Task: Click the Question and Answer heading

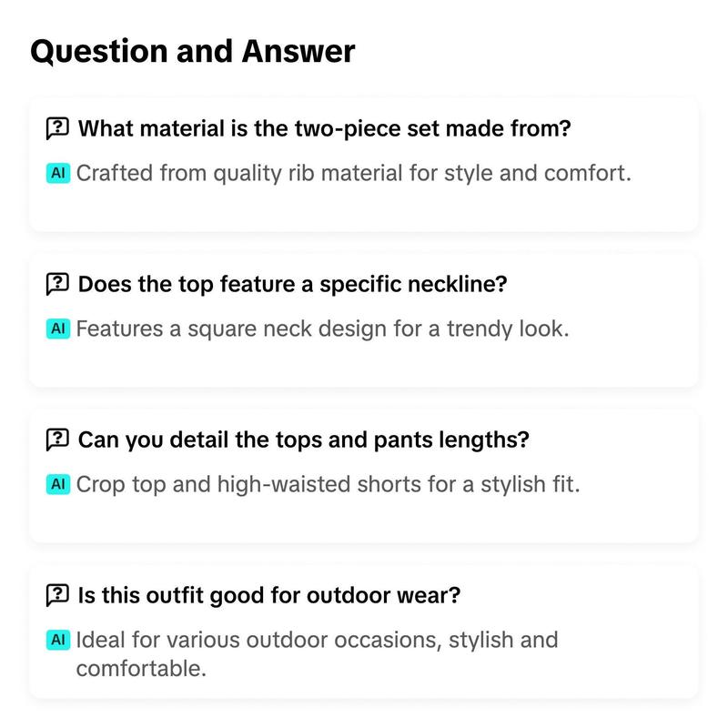Action: click(x=193, y=51)
